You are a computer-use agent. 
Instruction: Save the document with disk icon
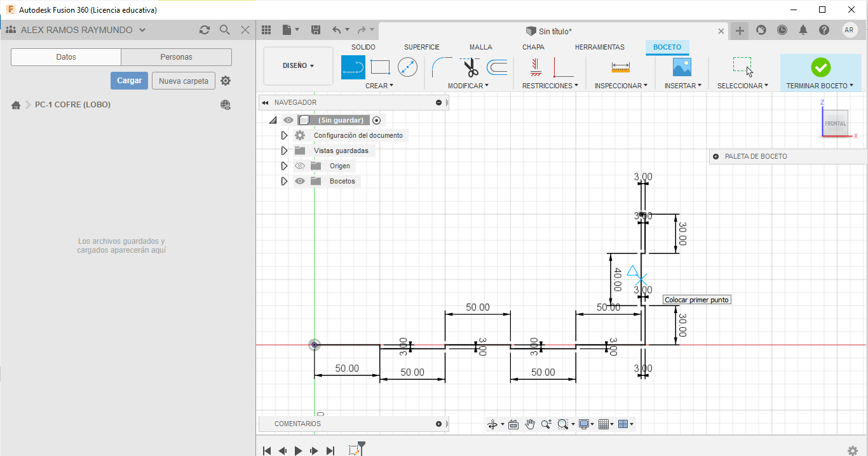click(316, 30)
